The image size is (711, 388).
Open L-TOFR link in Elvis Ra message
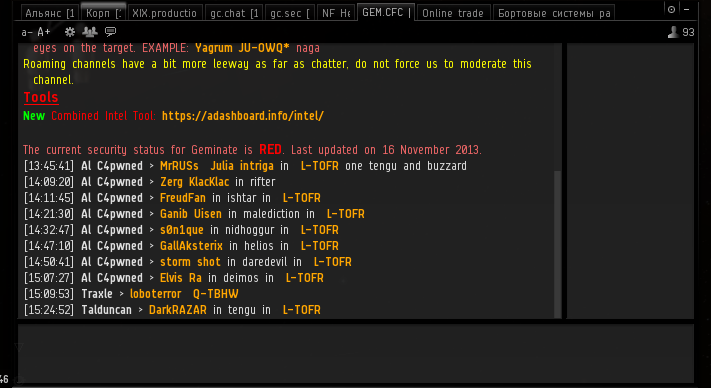click(x=305, y=278)
